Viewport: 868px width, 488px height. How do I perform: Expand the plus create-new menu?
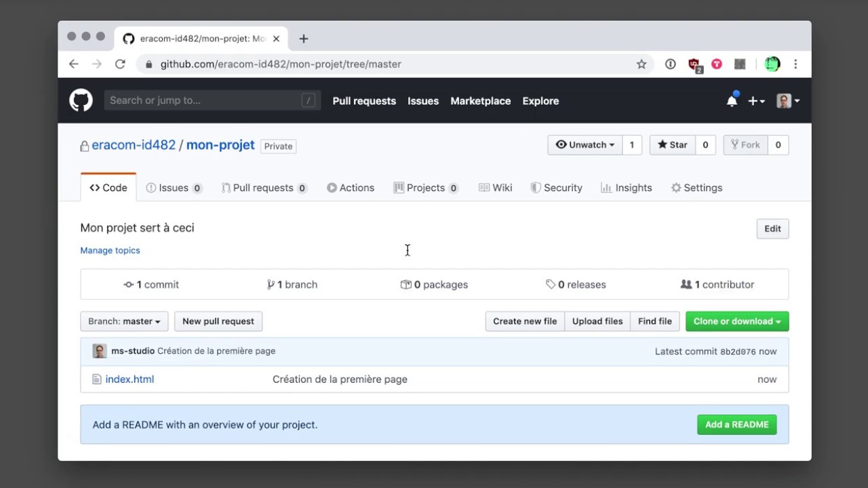pyautogui.click(x=756, y=101)
